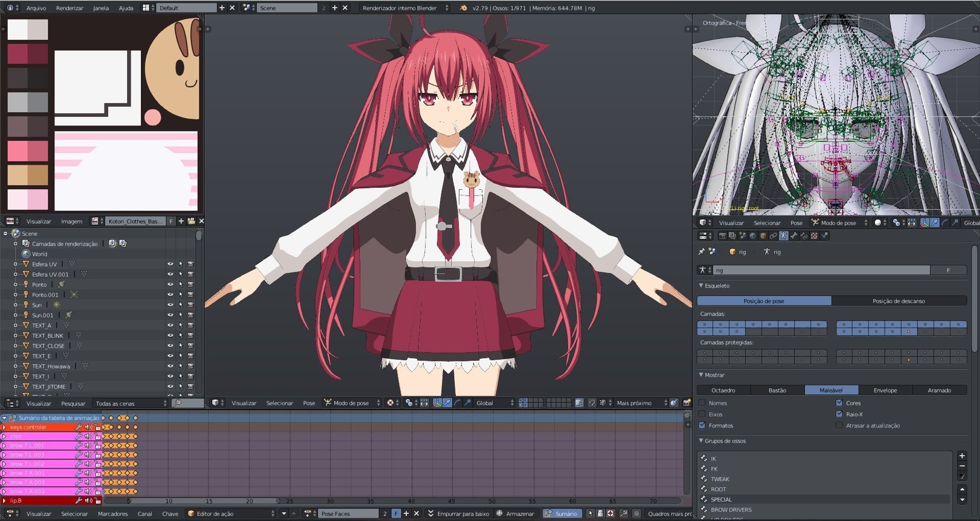Open image file with folder icon
This screenshot has width=980, height=521.
(191, 221)
